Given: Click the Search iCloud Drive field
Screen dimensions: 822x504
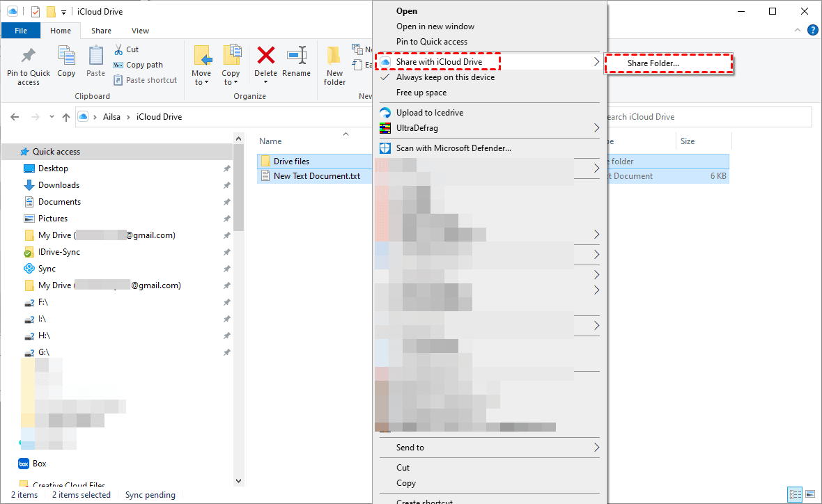Looking at the screenshot, I should point(708,117).
